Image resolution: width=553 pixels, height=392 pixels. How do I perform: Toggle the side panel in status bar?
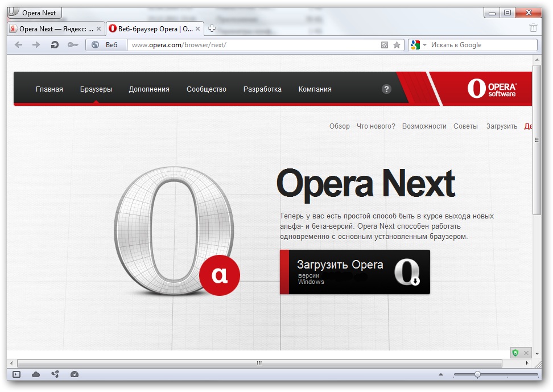[x=16, y=374]
